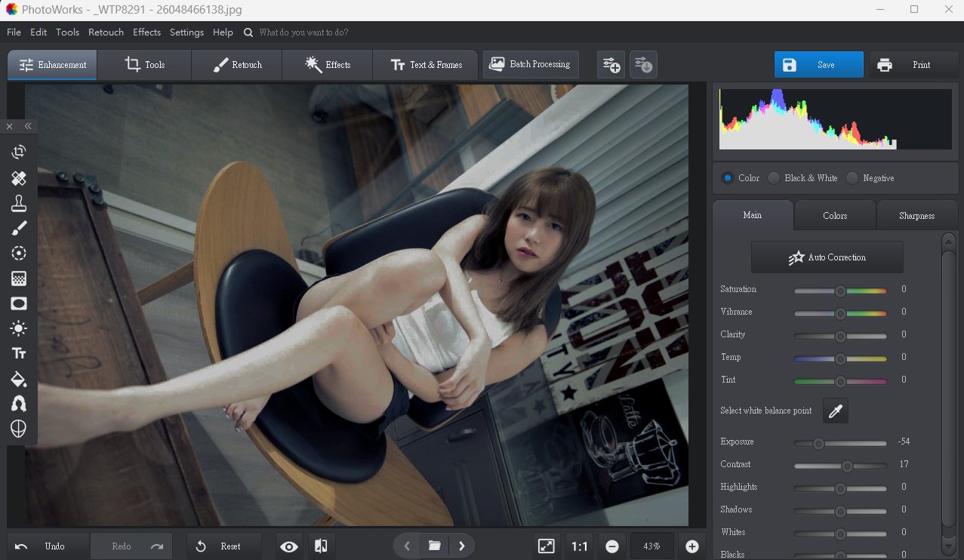Select the paint bucket tool
The height and width of the screenshot is (560, 964).
click(x=19, y=379)
